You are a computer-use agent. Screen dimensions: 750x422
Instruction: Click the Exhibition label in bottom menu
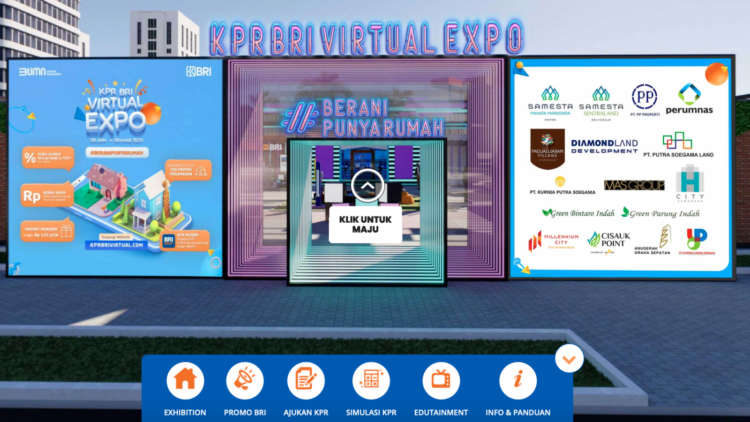[185, 412]
